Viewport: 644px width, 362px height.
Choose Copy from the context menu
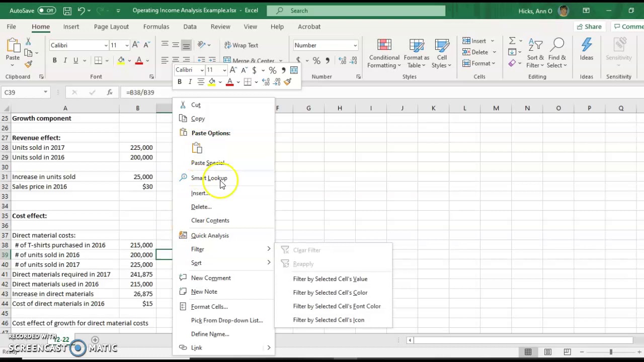click(198, 119)
